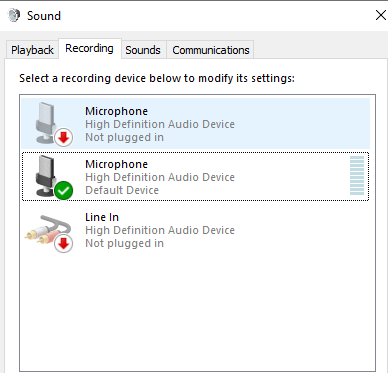Click 'Not plugged in' under the top Microphone
The height and width of the screenshot is (373, 388).
point(124,137)
